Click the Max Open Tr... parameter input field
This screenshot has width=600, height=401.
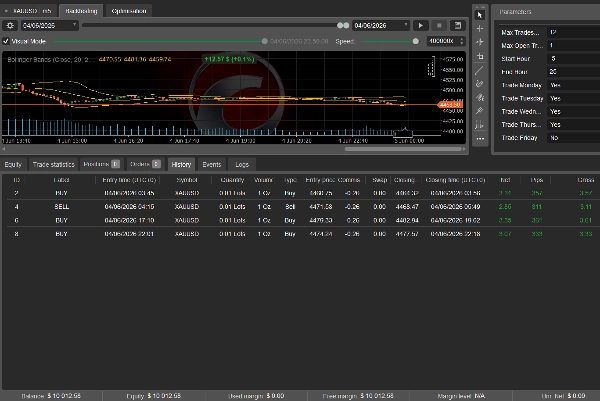pyautogui.click(x=574, y=46)
